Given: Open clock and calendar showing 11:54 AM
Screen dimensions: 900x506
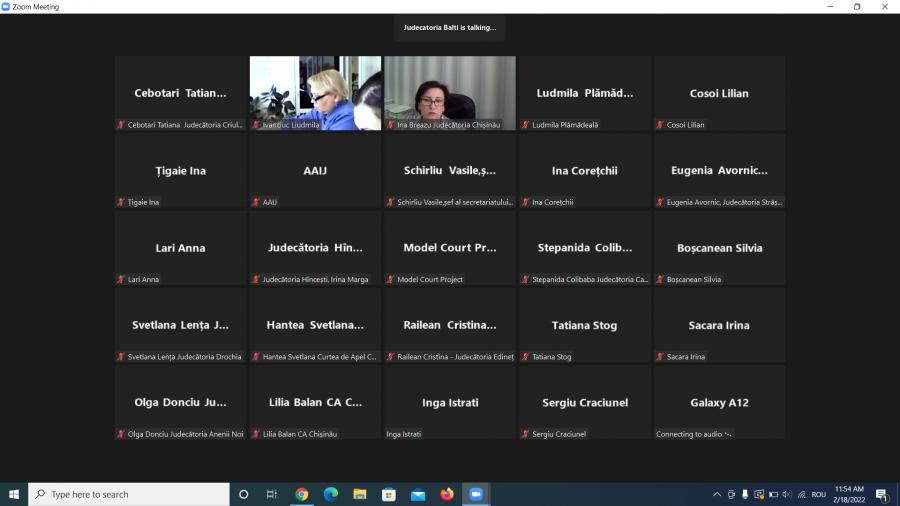Looking at the screenshot, I should 851,494.
